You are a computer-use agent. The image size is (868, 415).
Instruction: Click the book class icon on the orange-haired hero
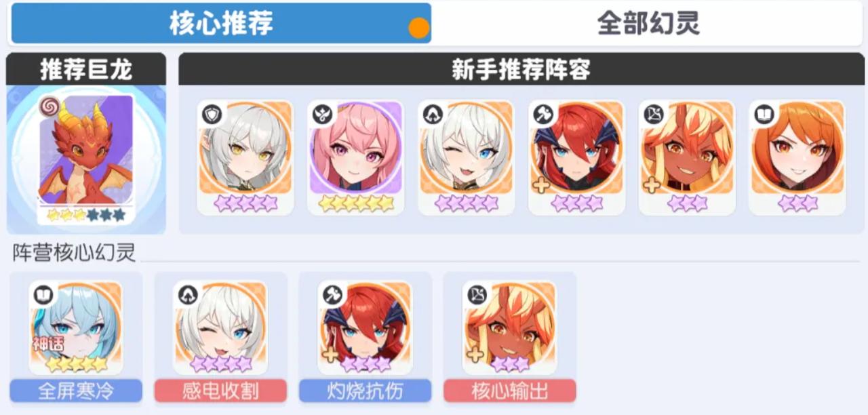coord(764,115)
